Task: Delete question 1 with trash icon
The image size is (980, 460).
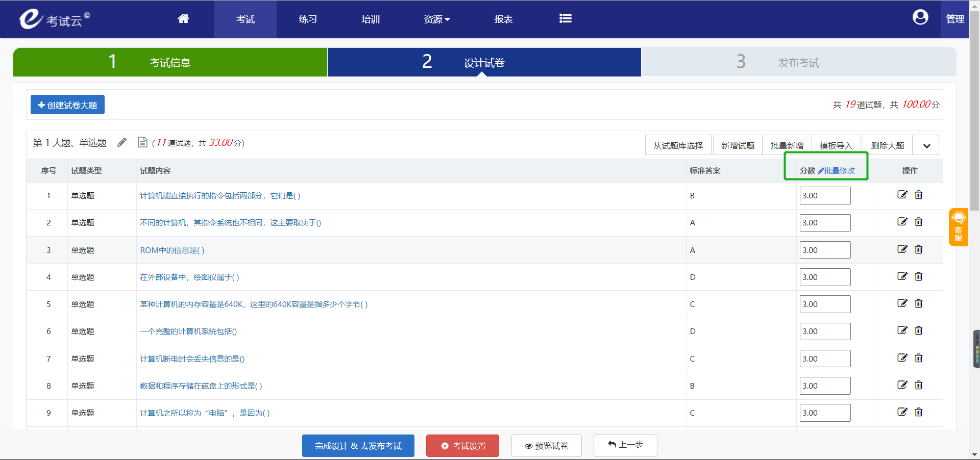Action: (x=919, y=194)
